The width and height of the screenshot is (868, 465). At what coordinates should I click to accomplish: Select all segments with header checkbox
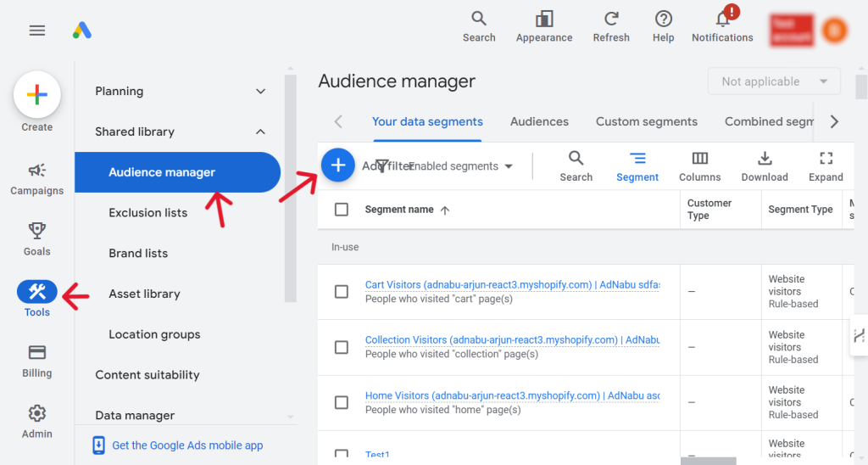tap(342, 210)
